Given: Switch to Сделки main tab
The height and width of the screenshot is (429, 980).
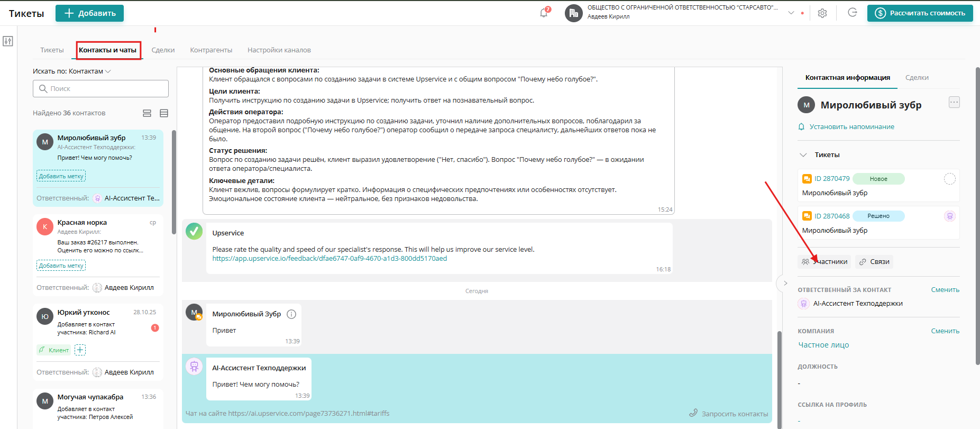Looking at the screenshot, I should pos(163,50).
